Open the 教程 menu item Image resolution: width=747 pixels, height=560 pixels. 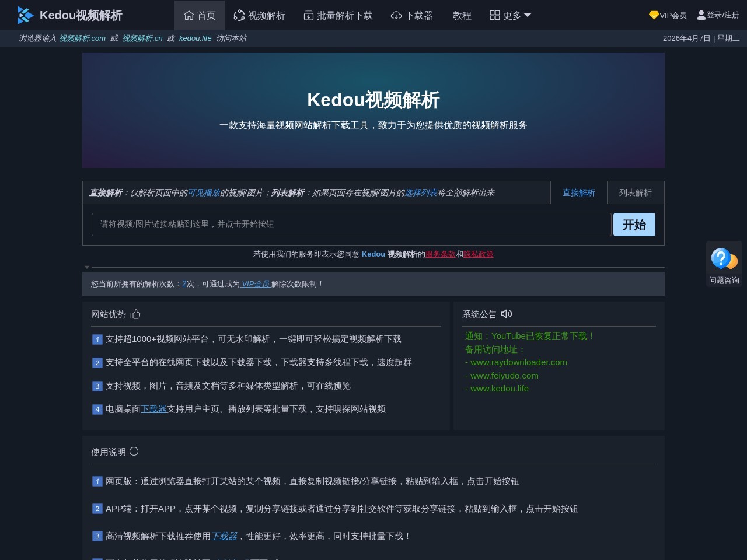tap(462, 16)
